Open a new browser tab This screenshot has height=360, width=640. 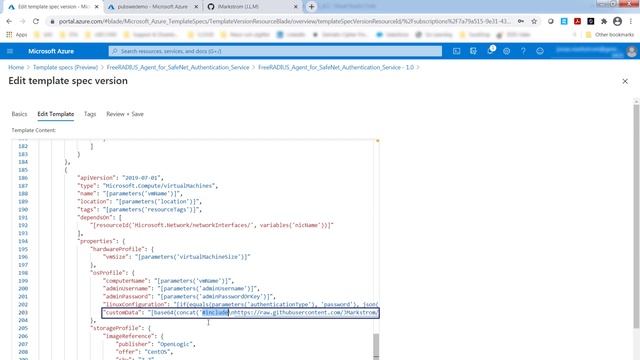[x=311, y=7]
